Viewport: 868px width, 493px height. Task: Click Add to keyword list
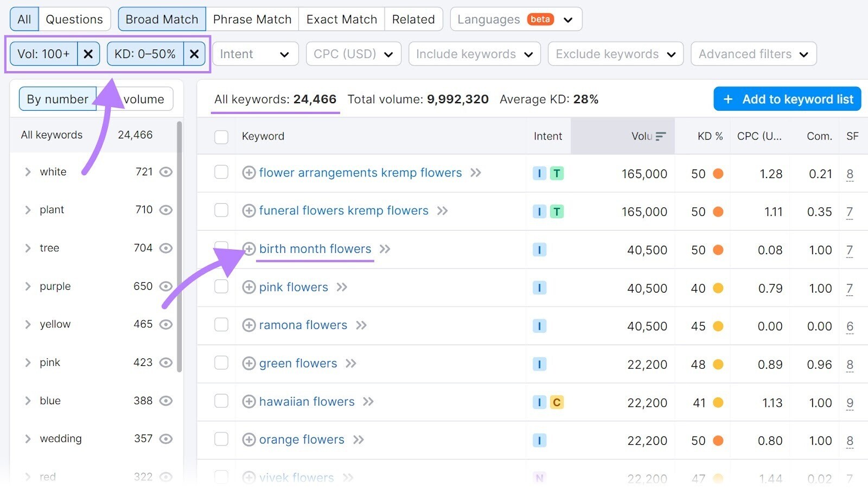click(787, 99)
